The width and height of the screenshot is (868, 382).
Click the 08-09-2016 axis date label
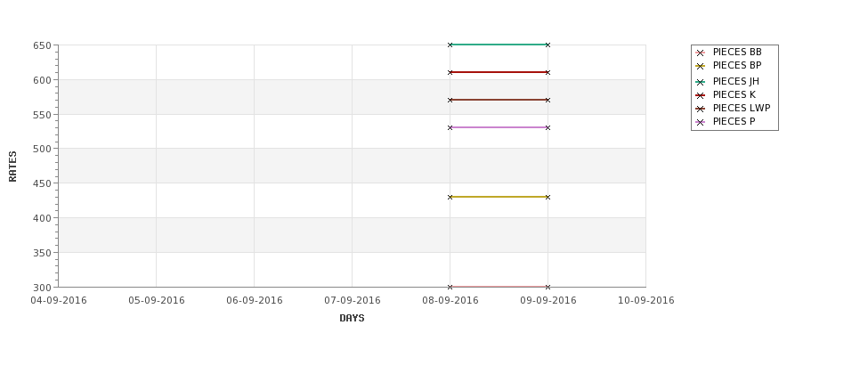click(450, 301)
